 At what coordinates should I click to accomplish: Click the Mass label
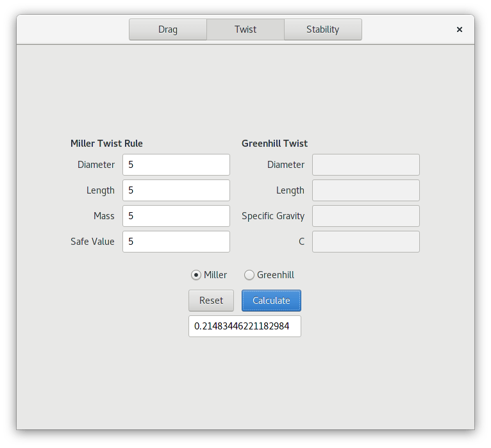click(x=104, y=216)
